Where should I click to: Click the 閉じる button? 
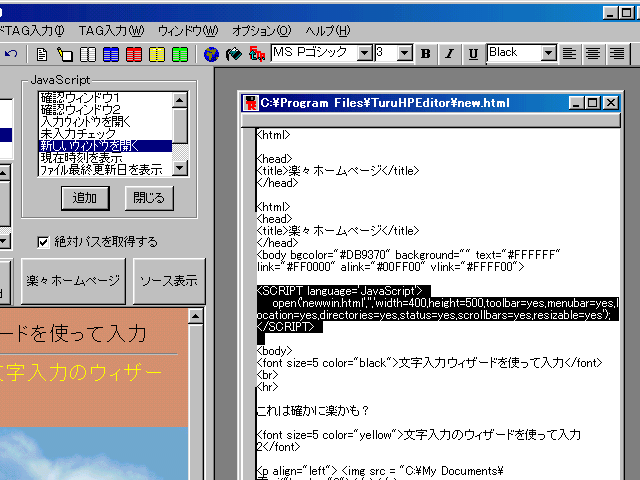tap(149, 198)
